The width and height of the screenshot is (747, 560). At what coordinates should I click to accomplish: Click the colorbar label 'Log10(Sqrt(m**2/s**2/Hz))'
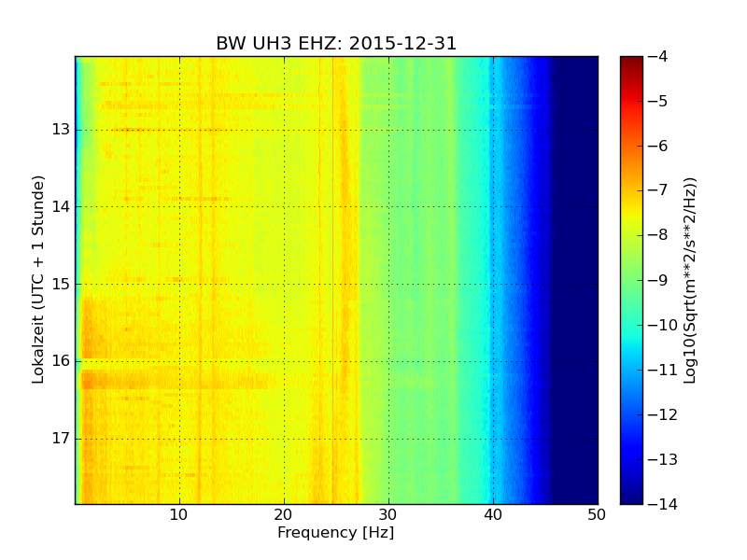coord(689,281)
